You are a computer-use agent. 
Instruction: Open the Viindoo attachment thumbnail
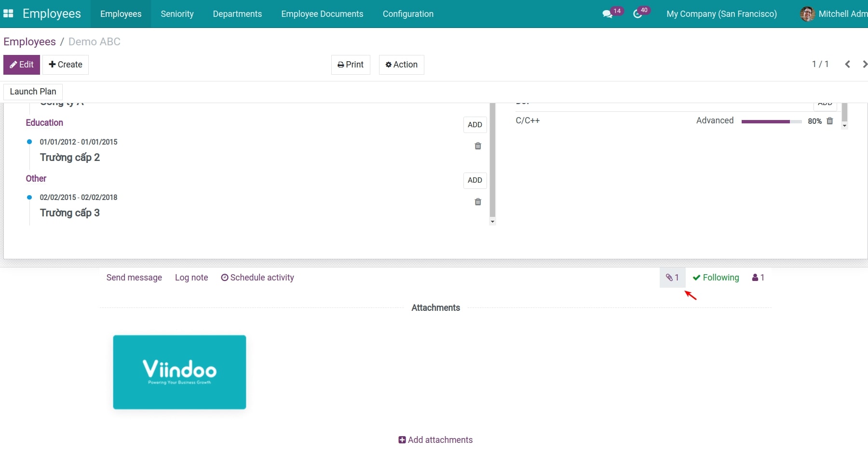pyautogui.click(x=179, y=372)
